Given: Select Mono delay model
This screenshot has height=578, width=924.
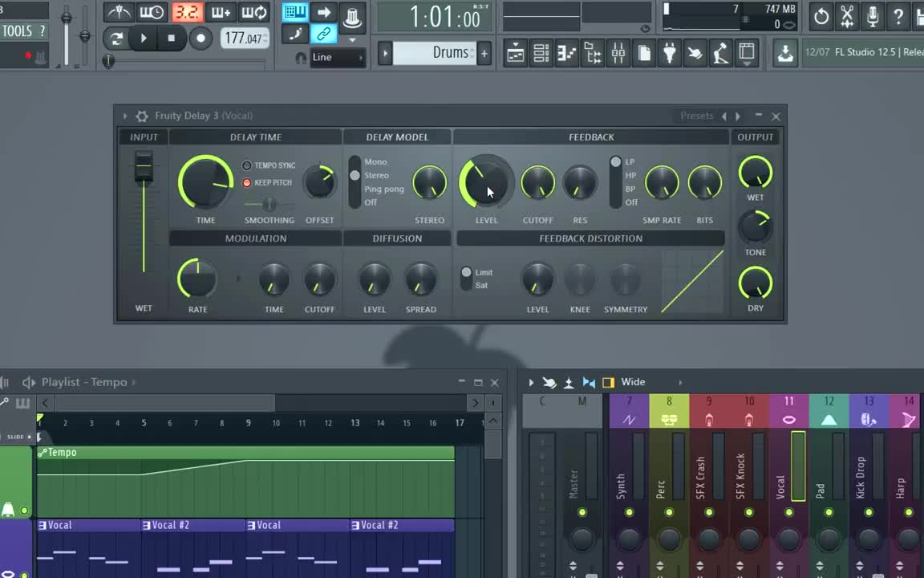Looking at the screenshot, I should point(375,162).
